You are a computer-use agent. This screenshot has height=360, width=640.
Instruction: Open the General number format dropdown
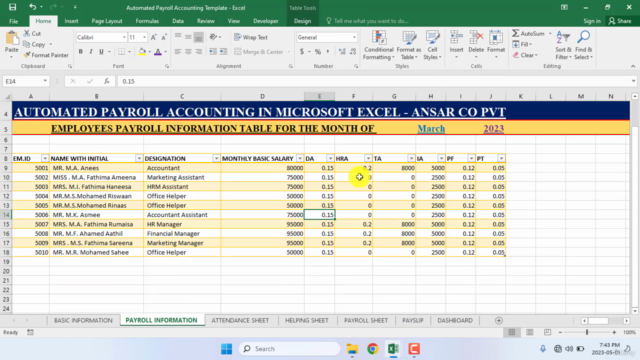[354, 37]
